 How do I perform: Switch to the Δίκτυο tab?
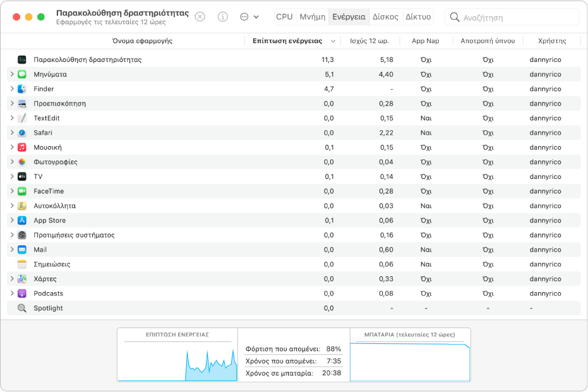(418, 17)
